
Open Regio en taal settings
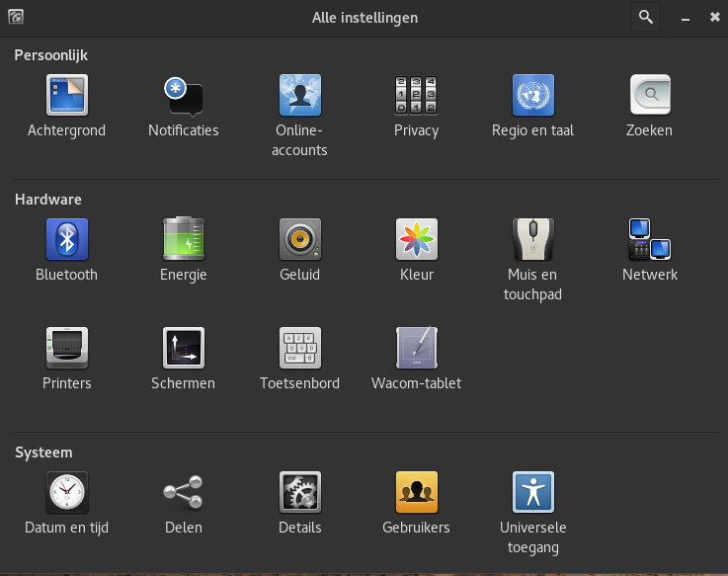click(x=533, y=107)
